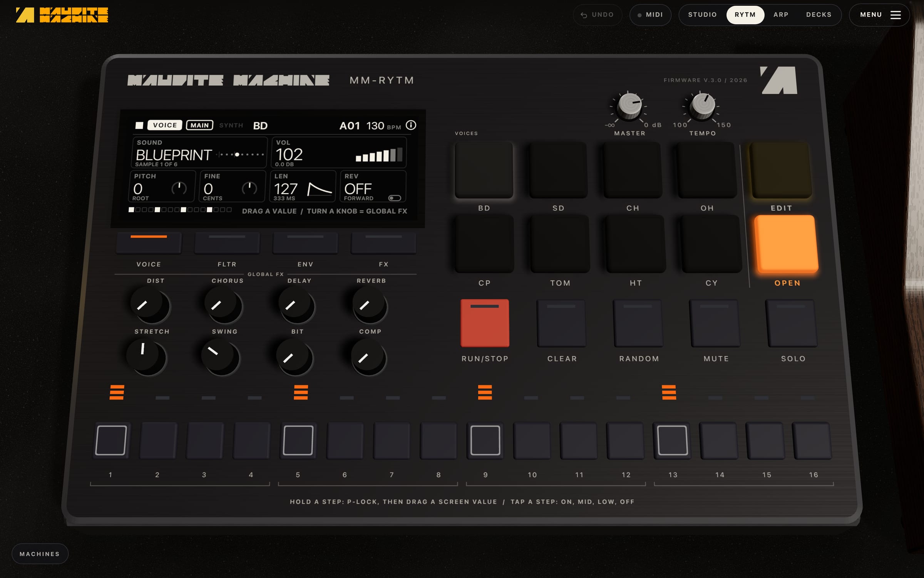
Task: Open the info icon beside BPM
Action: [x=411, y=125]
